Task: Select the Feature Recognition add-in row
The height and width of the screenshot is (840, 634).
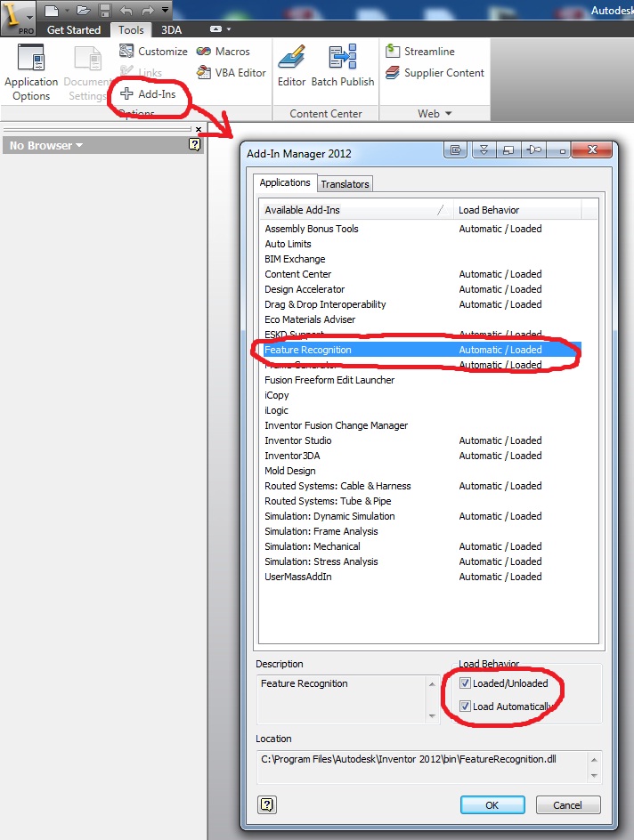Action: (422, 350)
